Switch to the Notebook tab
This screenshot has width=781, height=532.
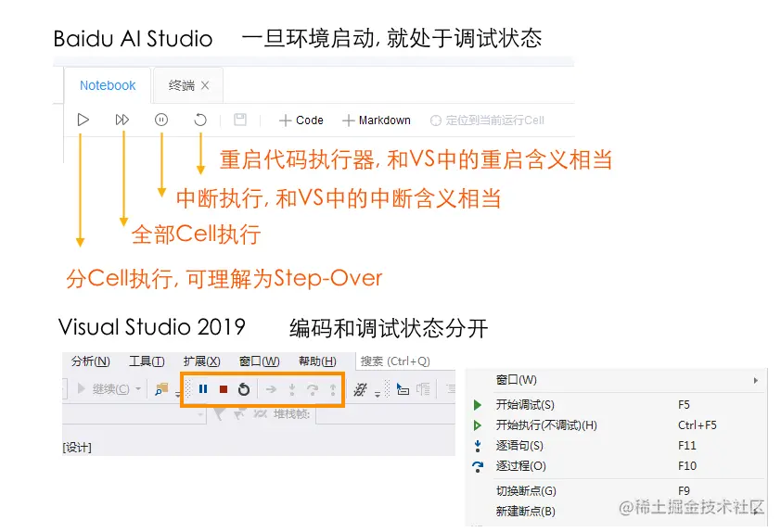[108, 85]
